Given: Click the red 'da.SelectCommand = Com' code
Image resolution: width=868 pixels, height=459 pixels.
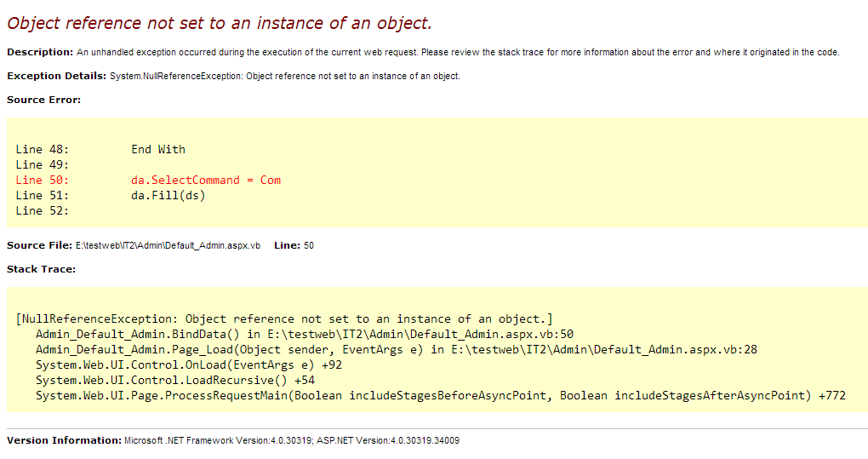Looking at the screenshot, I should 206,180.
